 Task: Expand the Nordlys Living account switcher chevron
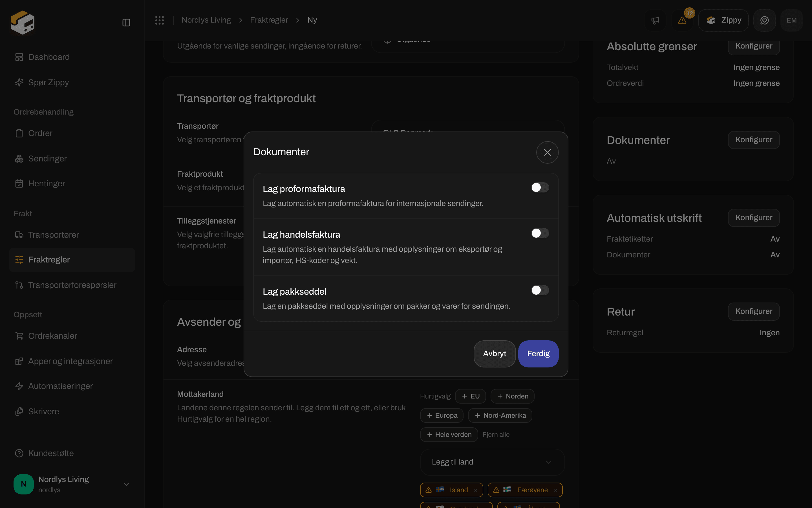(x=126, y=484)
